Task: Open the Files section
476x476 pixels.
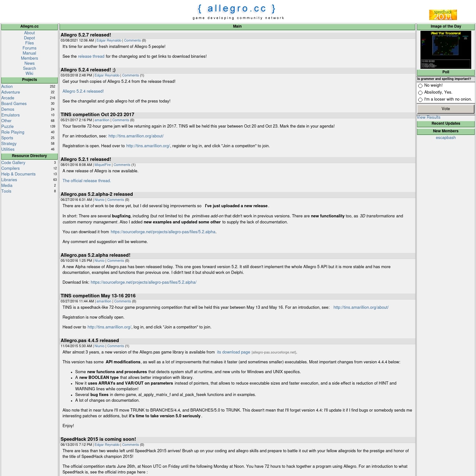Action: (x=30, y=43)
